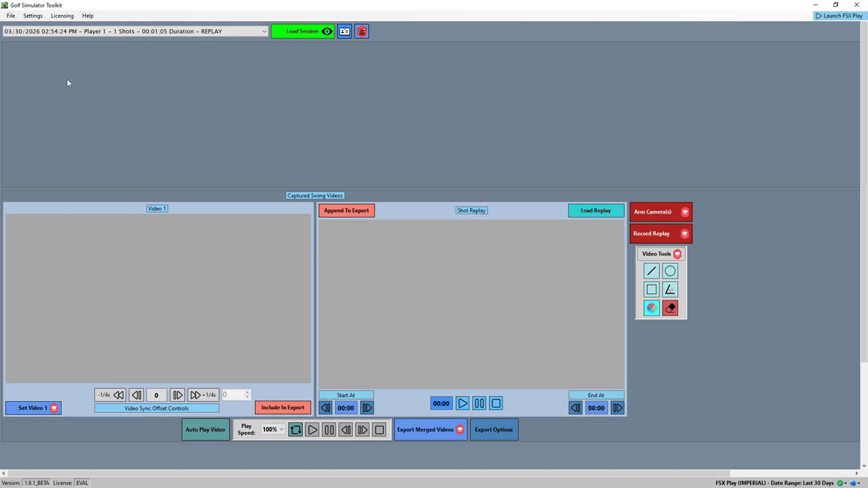Click the Captured Swing Videos label
Image resolution: width=868 pixels, height=488 pixels.
point(315,196)
